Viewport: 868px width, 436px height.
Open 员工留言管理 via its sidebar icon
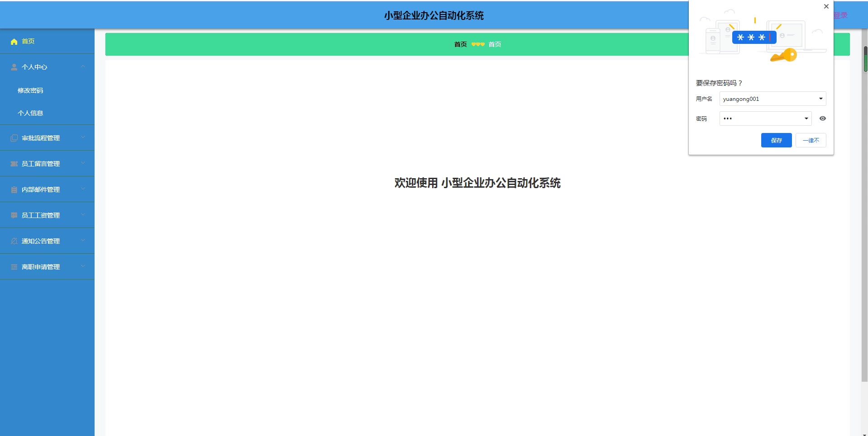14,163
